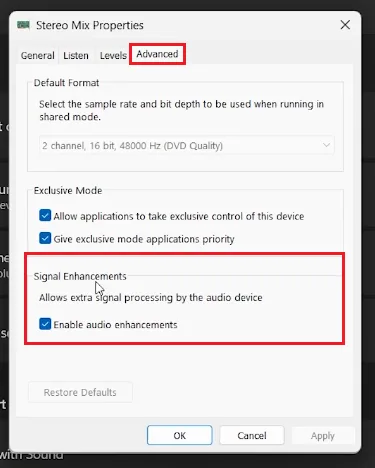Click 'Select the sample rate and bit depth' text
Viewport: 375px width, 468px height.
tap(181, 110)
